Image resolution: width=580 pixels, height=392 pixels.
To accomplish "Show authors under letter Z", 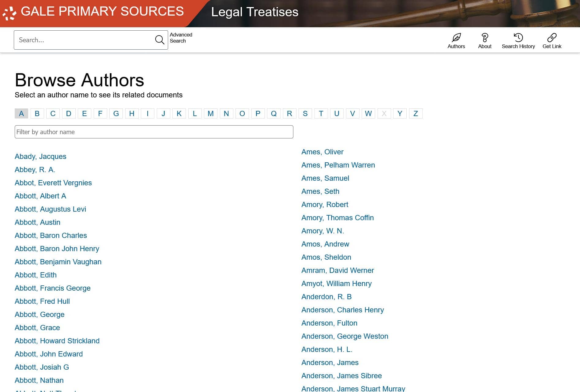I will 416,114.
